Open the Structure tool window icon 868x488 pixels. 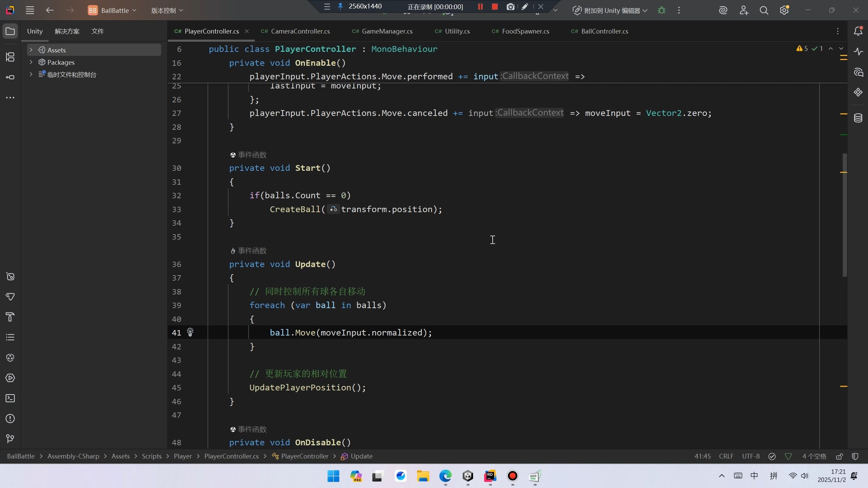(10, 57)
